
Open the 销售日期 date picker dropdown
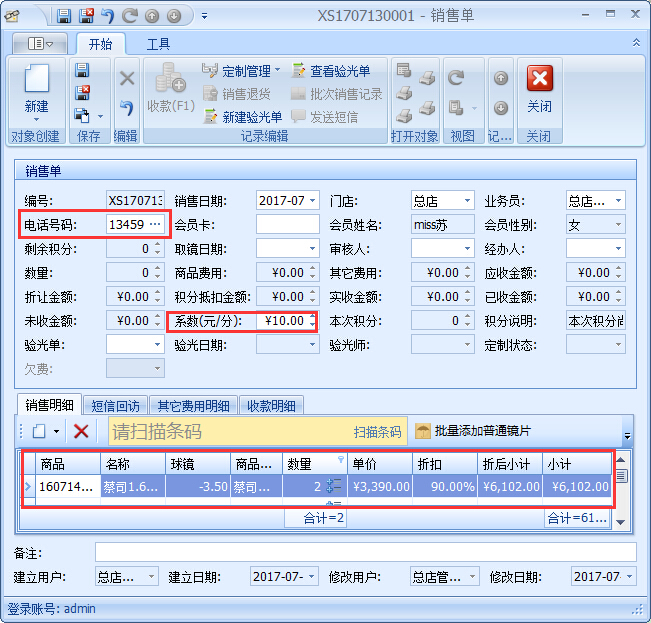pyautogui.click(x=311, y=200)
